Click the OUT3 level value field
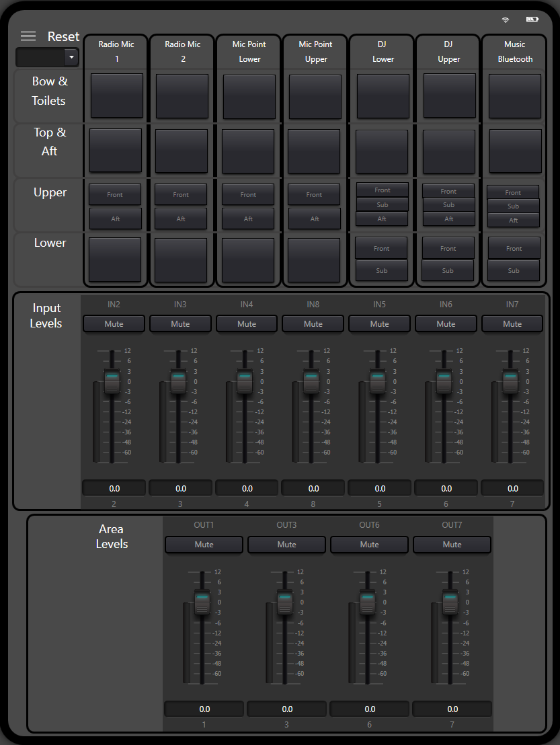The image size is (560, 745). click(x=287, y=709)
